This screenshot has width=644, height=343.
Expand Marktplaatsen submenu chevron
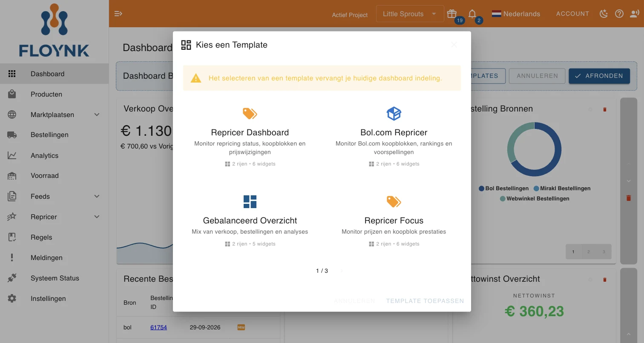point(97,114)
